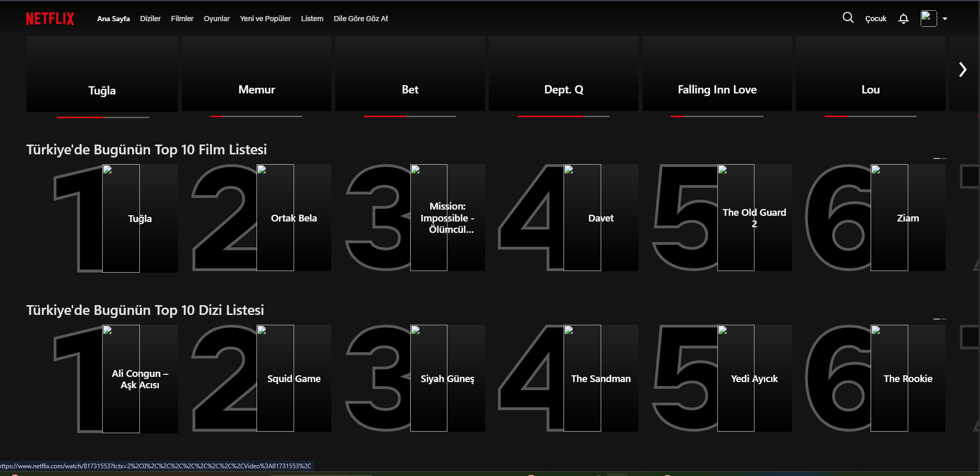980x476 pixels.
Task: Open the Diziler menu item
Action: point(150,19)
